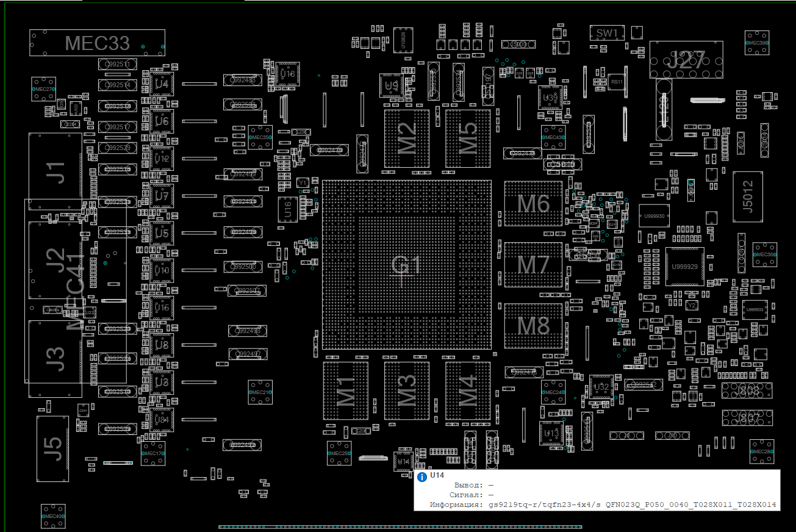Select the J27 power connector
Image resolution: width=796 pixels, height=532 pixels.
tap(686, 60)
